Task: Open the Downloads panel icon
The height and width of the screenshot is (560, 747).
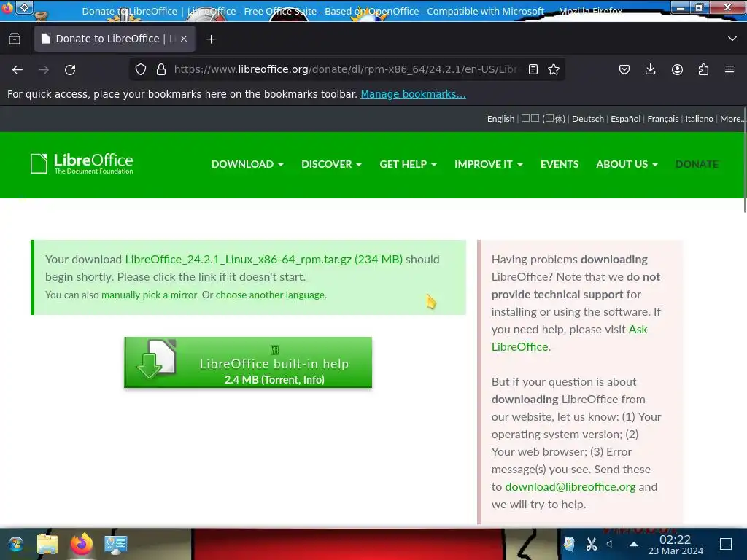Action: (650, 69)
